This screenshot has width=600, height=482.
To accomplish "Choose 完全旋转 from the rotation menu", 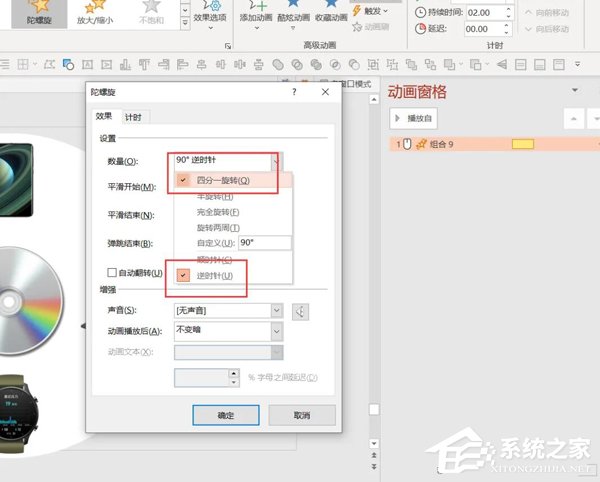I will point(217,212).
